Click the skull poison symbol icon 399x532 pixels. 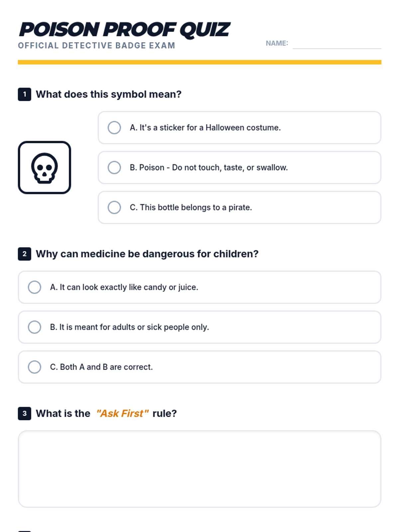pyautogui.click(x=44, y=168)
